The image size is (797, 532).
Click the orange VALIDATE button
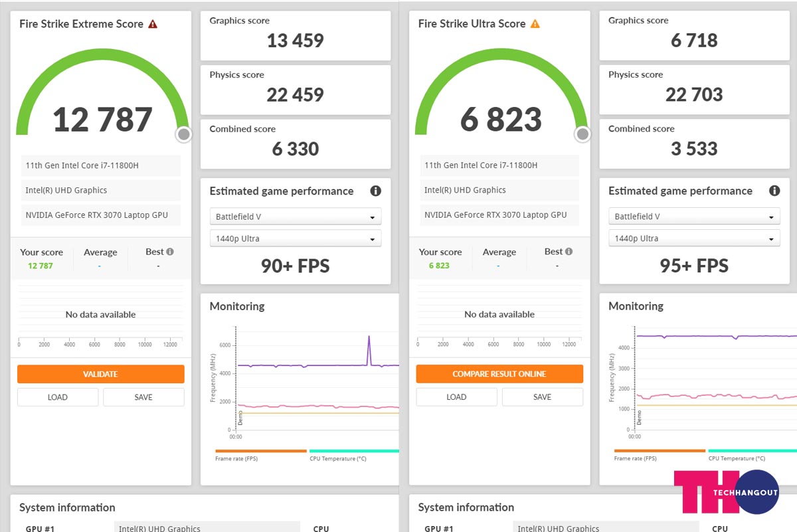coord(101,374)
